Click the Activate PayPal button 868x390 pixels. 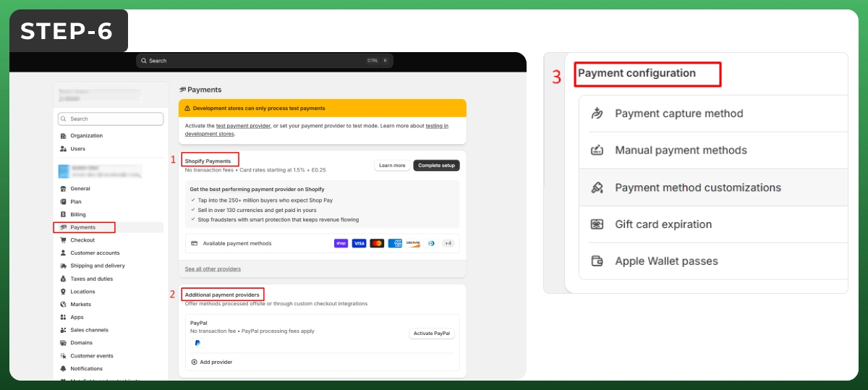[x=432, y=334]
